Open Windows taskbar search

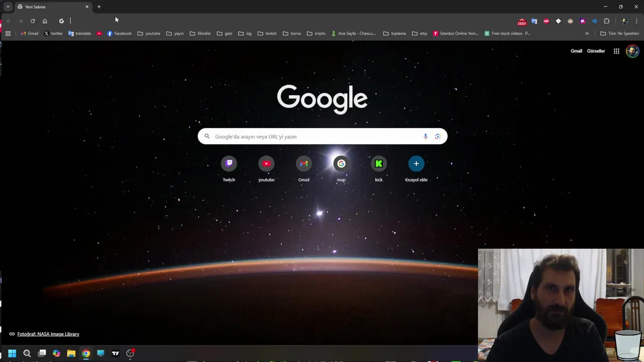tap(27, 353)
